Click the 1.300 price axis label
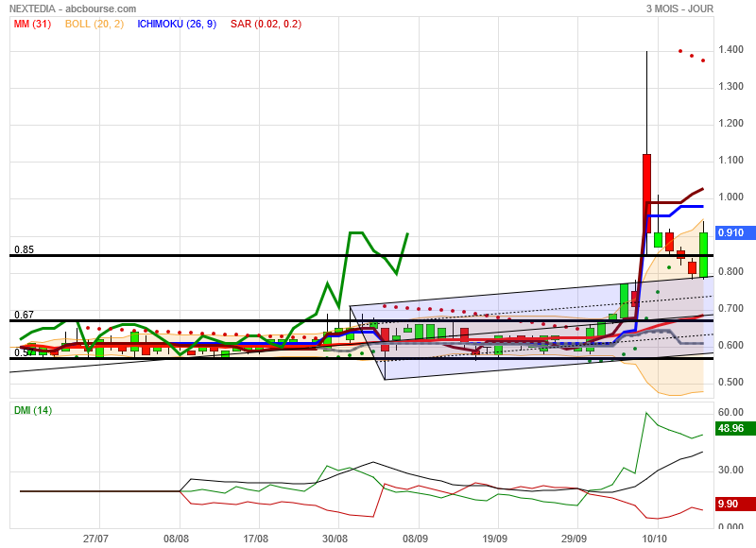 pos(730,86)
